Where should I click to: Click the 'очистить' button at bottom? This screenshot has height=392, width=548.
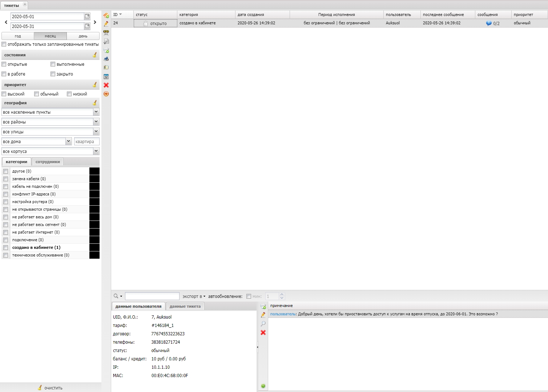51,388
